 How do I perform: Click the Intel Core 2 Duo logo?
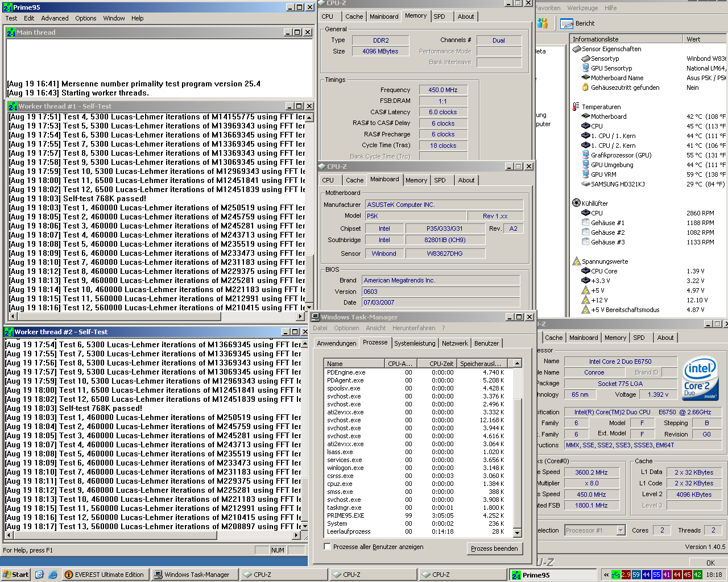click(x=700, y=377)
